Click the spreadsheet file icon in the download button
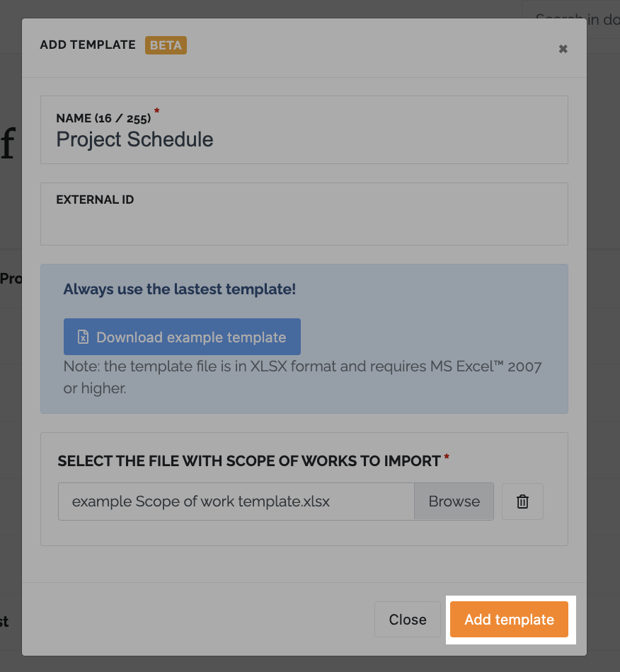 84,337
